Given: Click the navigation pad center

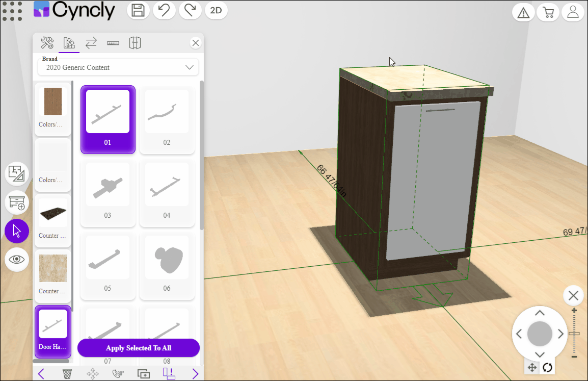Looking at the screenshot, I should 540,334.
